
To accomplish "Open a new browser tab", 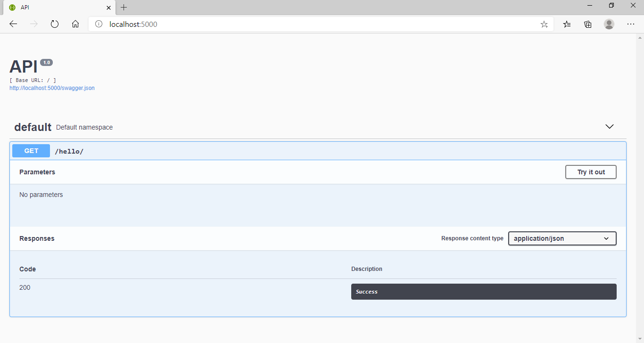I will point(124,8).
